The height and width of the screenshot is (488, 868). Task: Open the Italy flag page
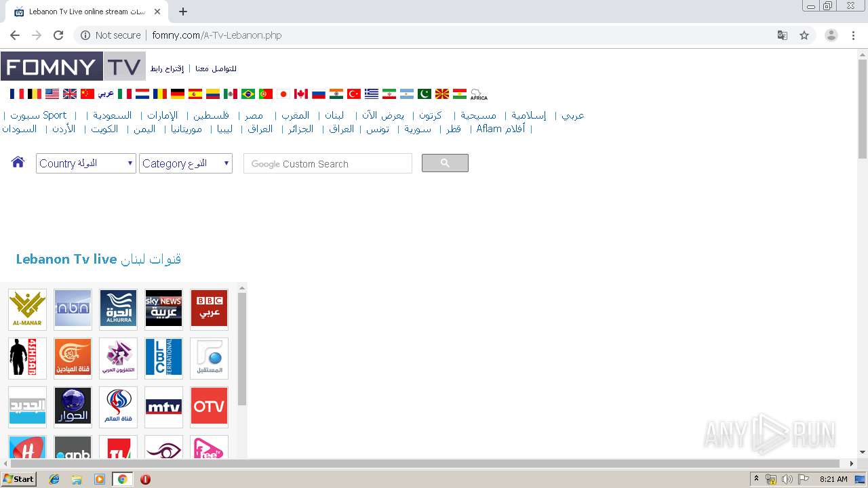click(125, 94)
